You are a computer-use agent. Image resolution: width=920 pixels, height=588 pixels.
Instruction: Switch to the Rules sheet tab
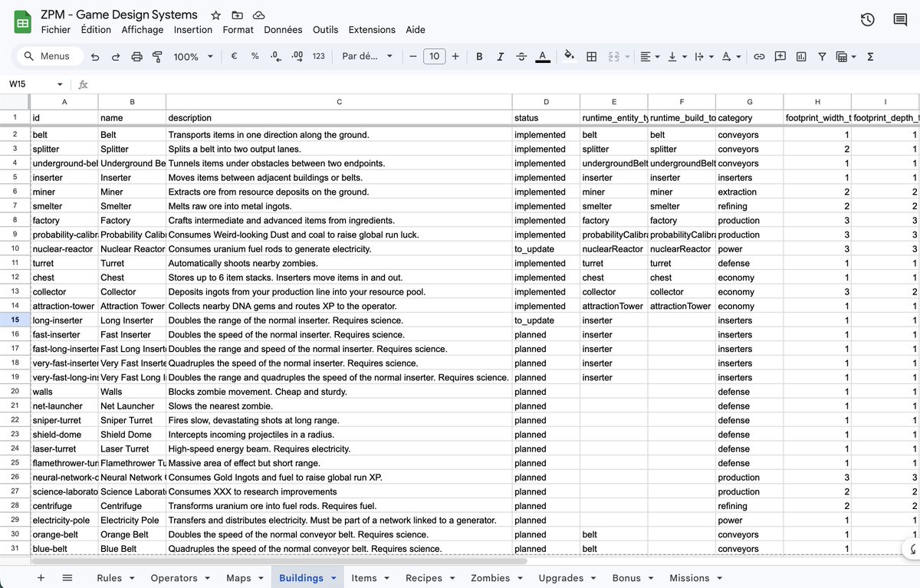coord(109,578)
